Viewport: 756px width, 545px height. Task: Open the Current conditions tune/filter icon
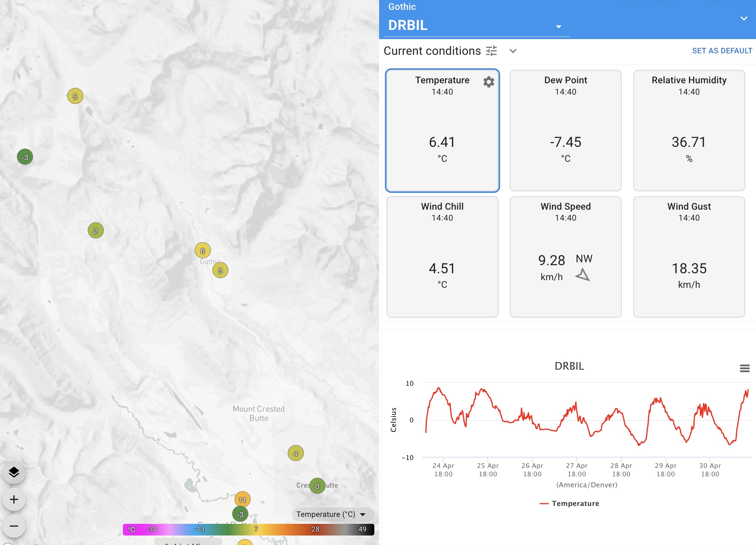click(x=491, y=51)
